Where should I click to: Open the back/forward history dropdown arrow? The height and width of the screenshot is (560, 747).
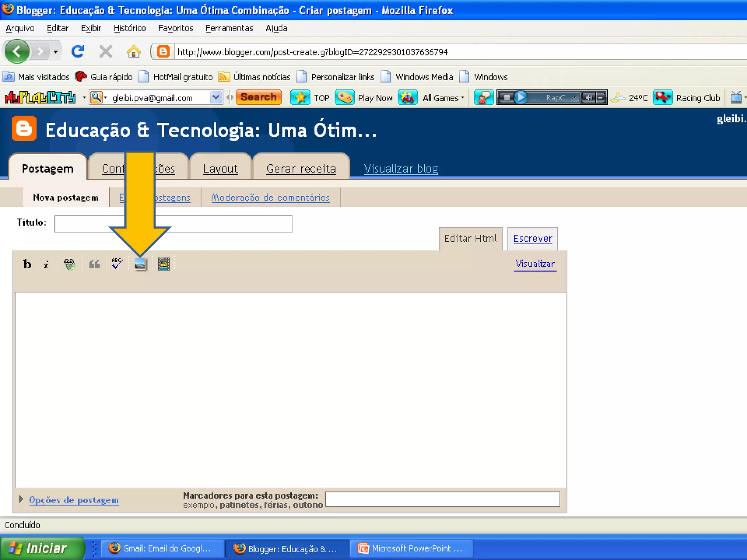[55, 51]
